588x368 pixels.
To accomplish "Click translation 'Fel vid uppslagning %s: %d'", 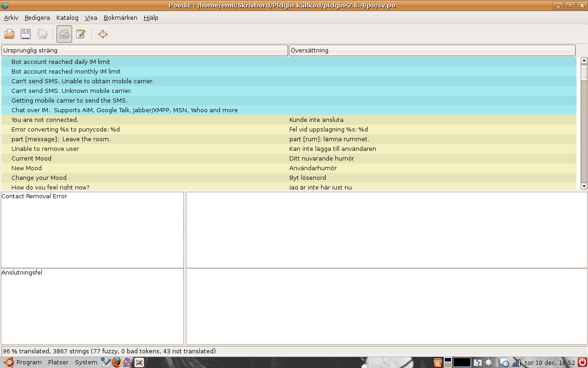I will [328, 129].
